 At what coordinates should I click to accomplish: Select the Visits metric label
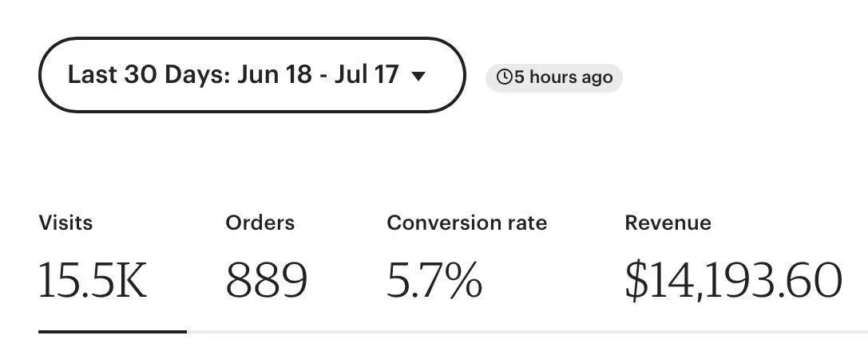pyautogui.click(x=65, y=223)
